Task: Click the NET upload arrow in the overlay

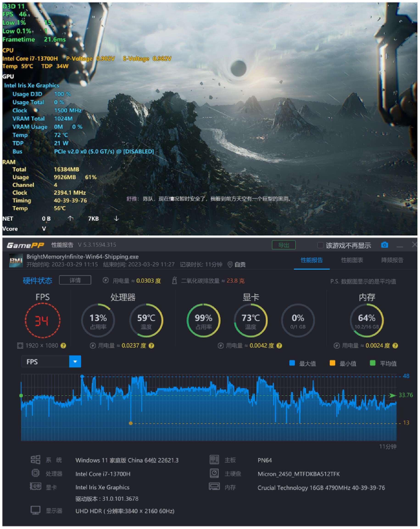Action: tap(70, 218)
